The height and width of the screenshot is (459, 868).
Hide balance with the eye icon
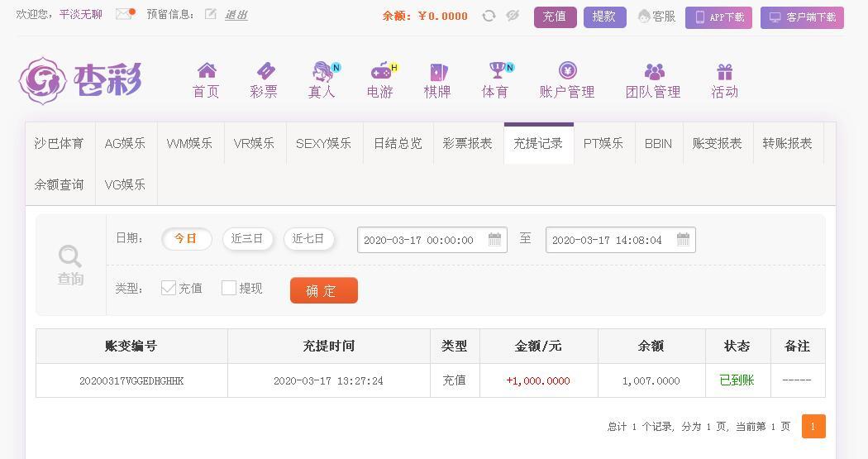(513, 16)
